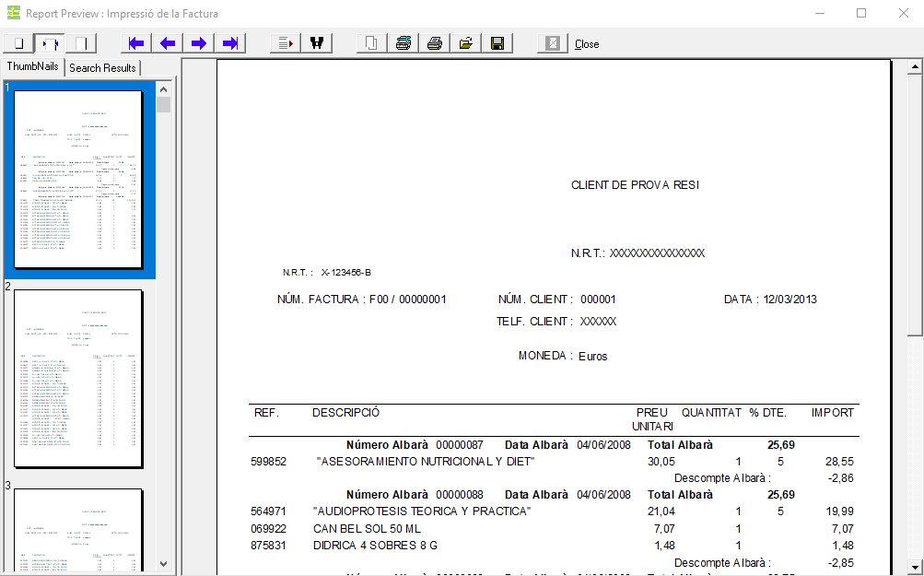
Task: Click the date 12/03/2013
Action: (790, 300)
